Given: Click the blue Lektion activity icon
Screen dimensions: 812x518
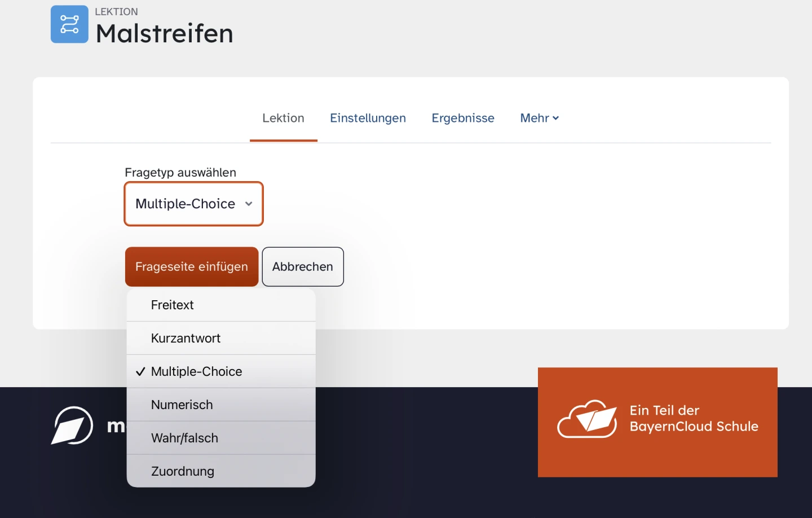Looking at the screenshot, I should (69, 24).
